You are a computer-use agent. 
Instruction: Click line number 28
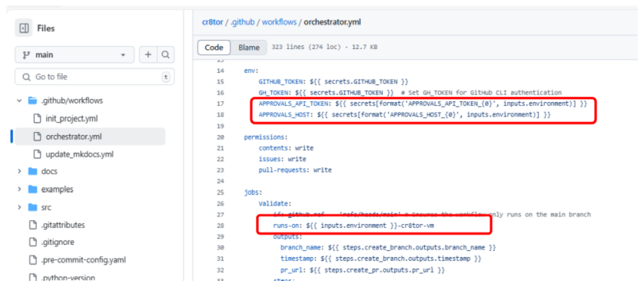[220, 226]
